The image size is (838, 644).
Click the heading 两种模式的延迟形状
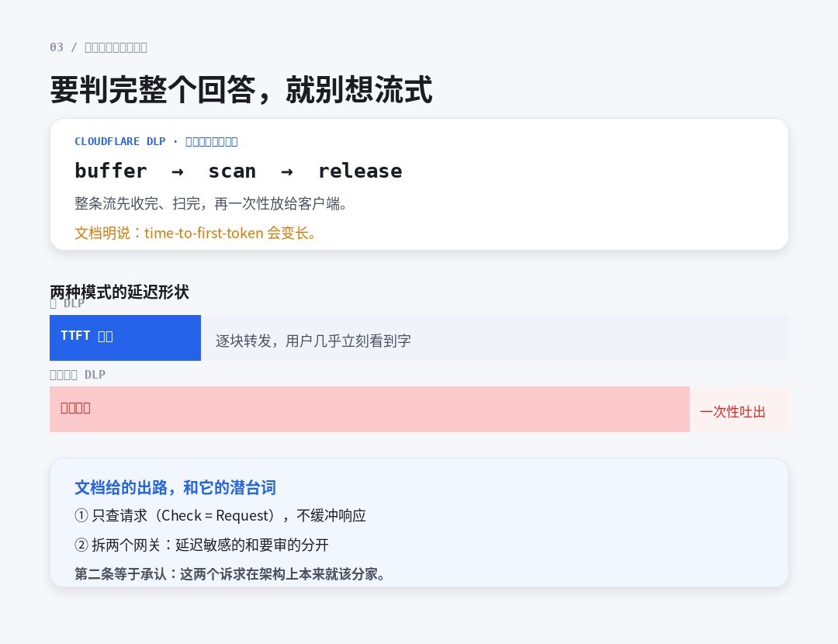click(x=119, y=292)
